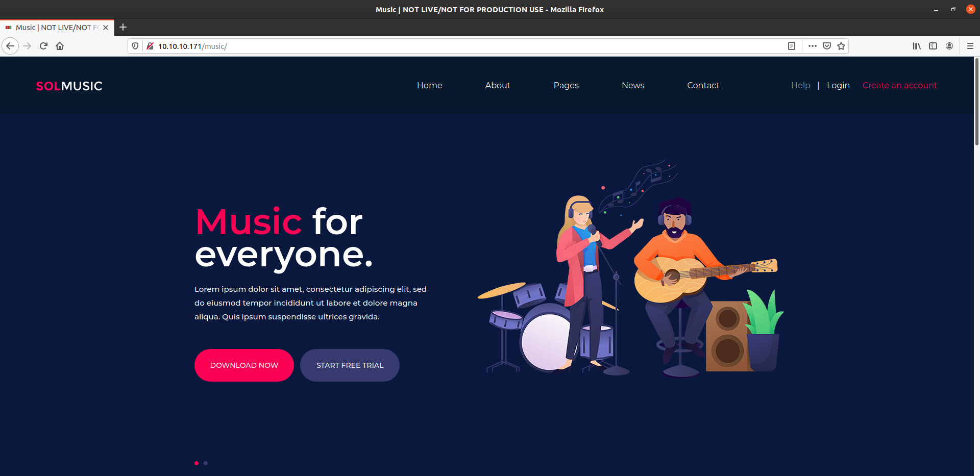980x476 pixels.
Task: Open the tracking protection shield icon
Action: 135,46
